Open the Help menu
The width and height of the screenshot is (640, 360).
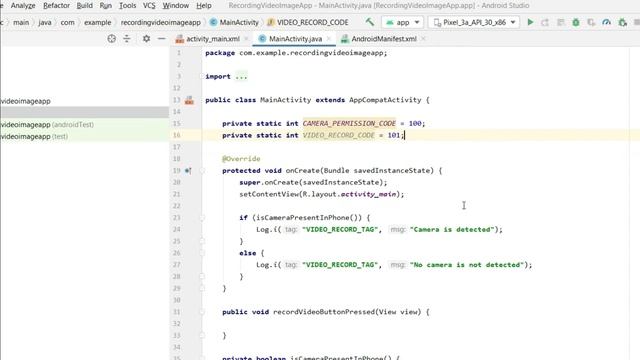(x=204, y=6)
